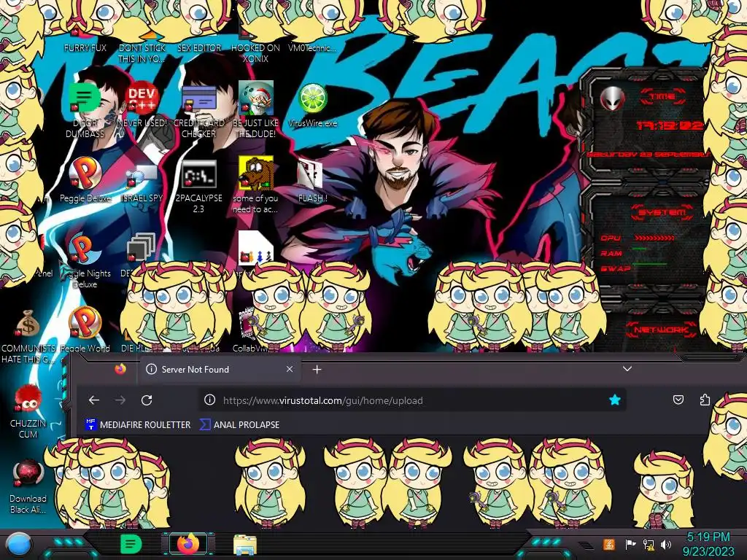This screenshot has width=747, height=560.
Task: Open the CHUZZIN CUM desktop icon
Action: [28, 399]
